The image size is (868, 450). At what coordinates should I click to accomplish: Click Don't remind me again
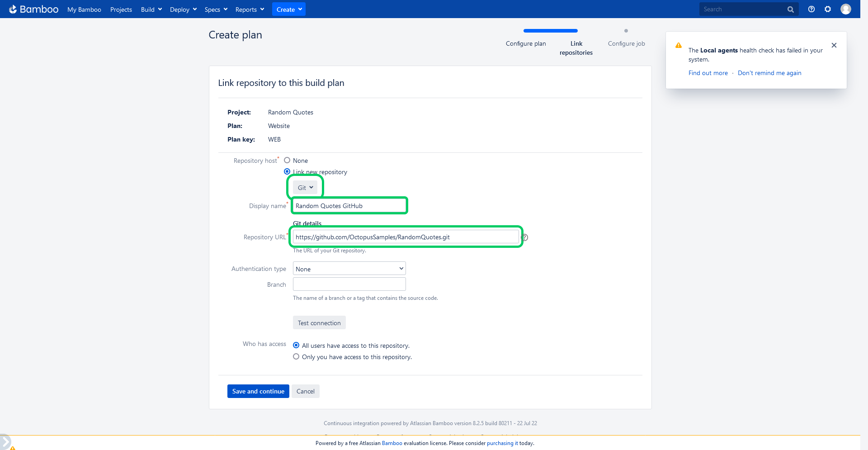pos(769,73)
